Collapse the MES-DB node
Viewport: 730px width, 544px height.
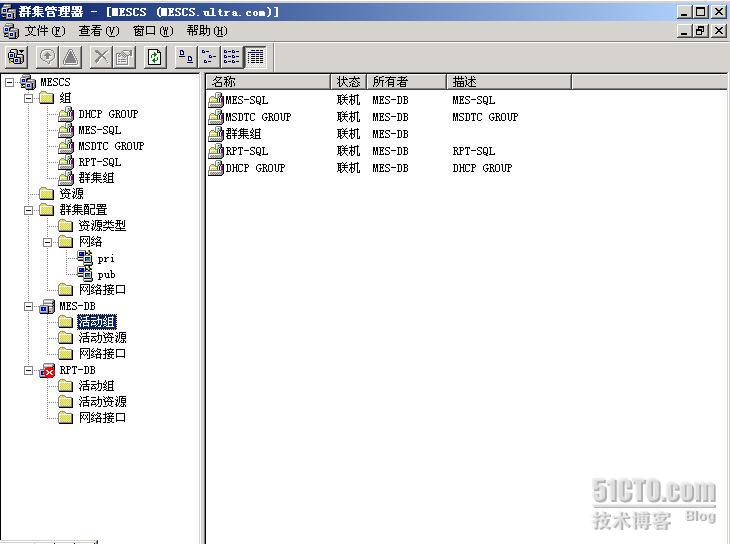tap(28, 306)
